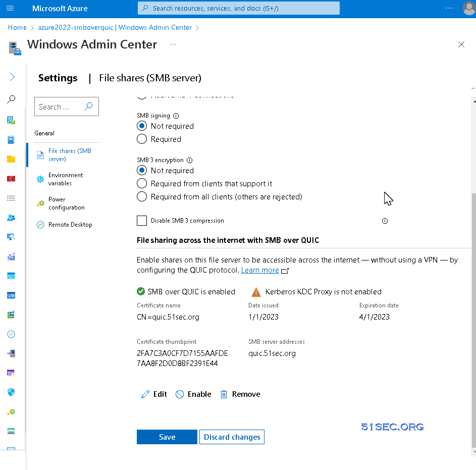Screen dimensions: 476x470
Task: Select Required from all clients option
Action: pyautogui.click(x=142, y=196)
